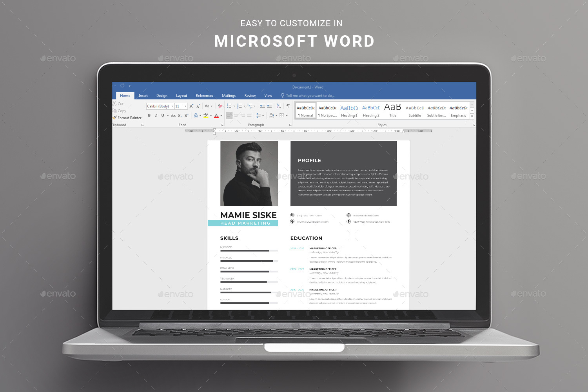Open the Mailings ribbon tab
Viewport: 588px width, 392px height.
click(229, 95)
